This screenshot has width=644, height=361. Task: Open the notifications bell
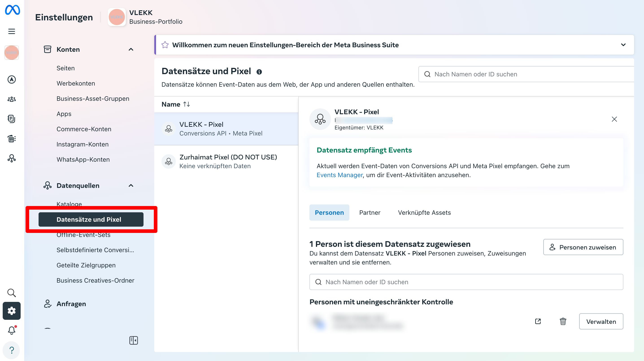[11, 330]
